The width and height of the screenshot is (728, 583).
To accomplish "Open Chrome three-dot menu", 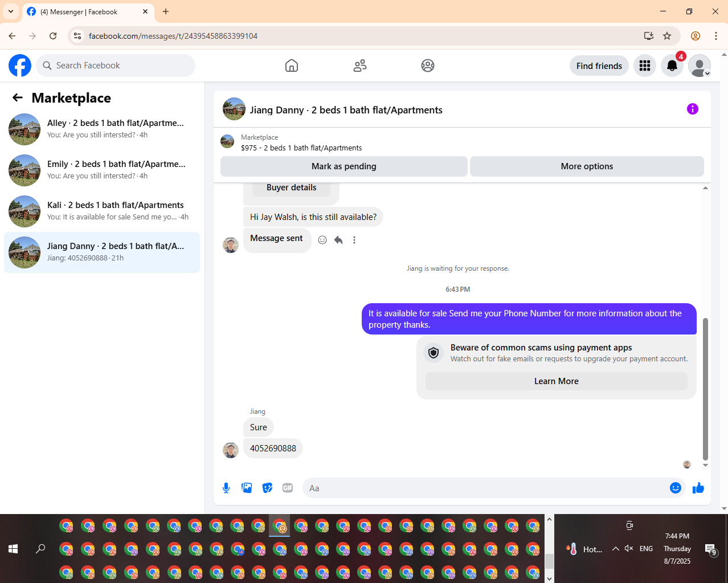I will click(x=716, y=36).
